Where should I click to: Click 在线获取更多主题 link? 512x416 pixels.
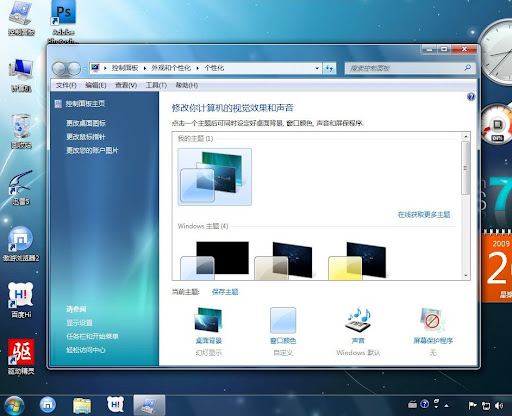(x=424, y=215)
